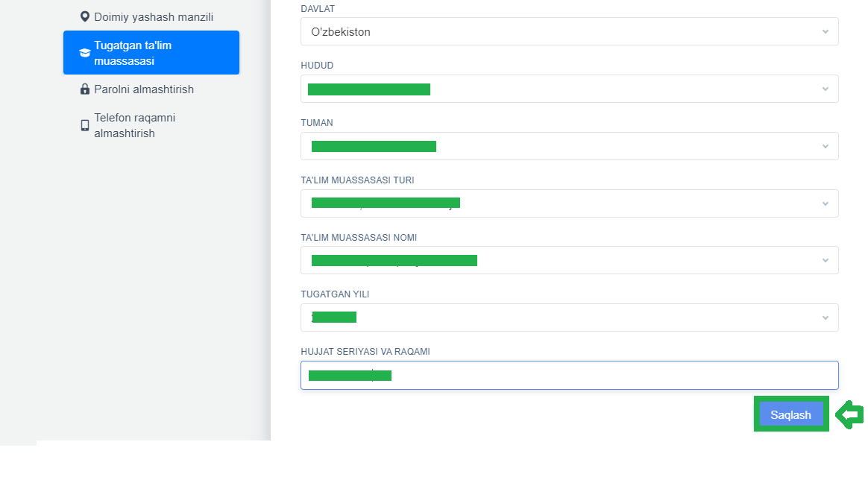Click the phone icon beside Telefon raqamni almashtirish

[x=85, y=126]
